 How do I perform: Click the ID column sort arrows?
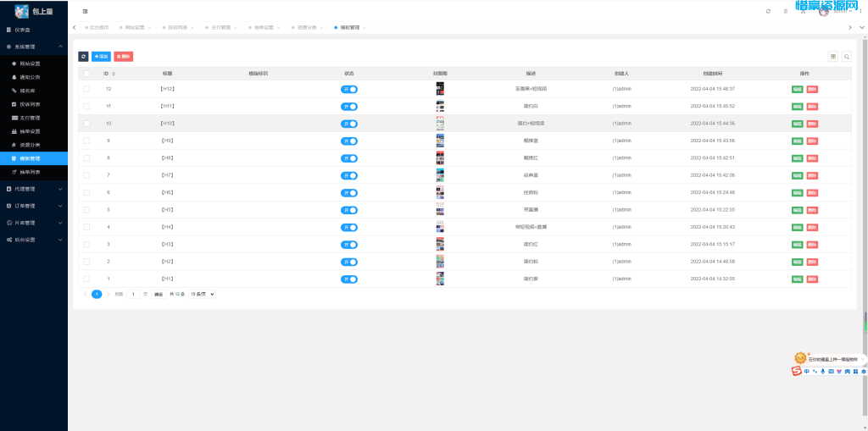(114, 74)
